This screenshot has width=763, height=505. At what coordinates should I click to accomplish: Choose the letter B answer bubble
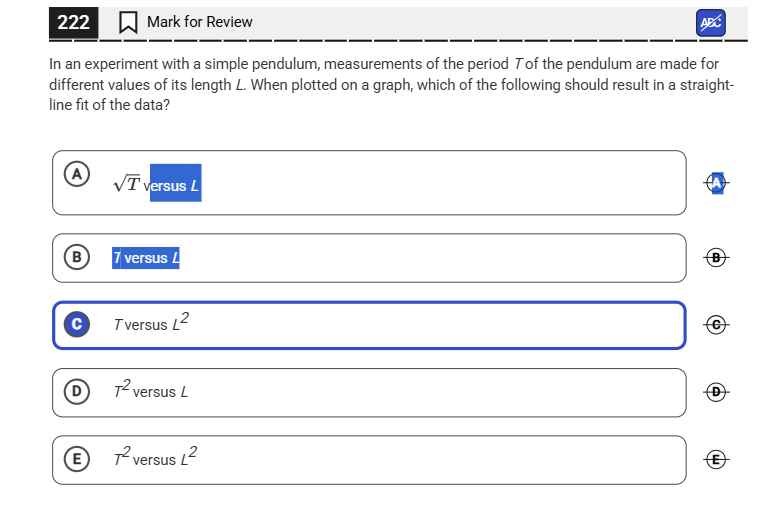(75, 258)
